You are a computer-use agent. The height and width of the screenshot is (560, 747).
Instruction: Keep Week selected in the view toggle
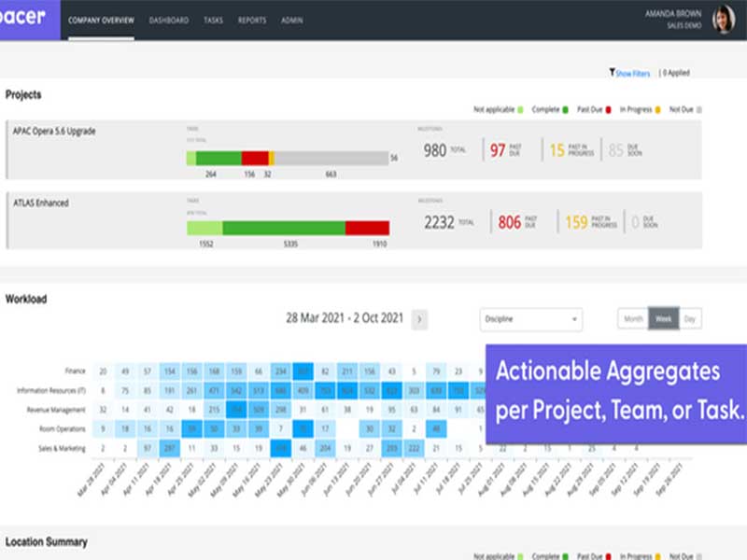[x=661, y=317]
